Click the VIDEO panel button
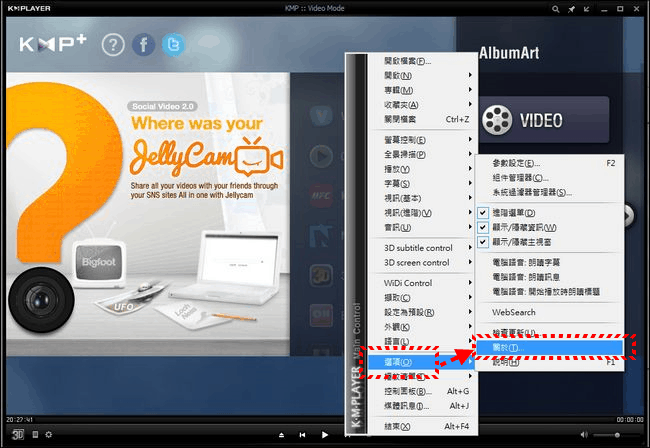 coord(544,120)
